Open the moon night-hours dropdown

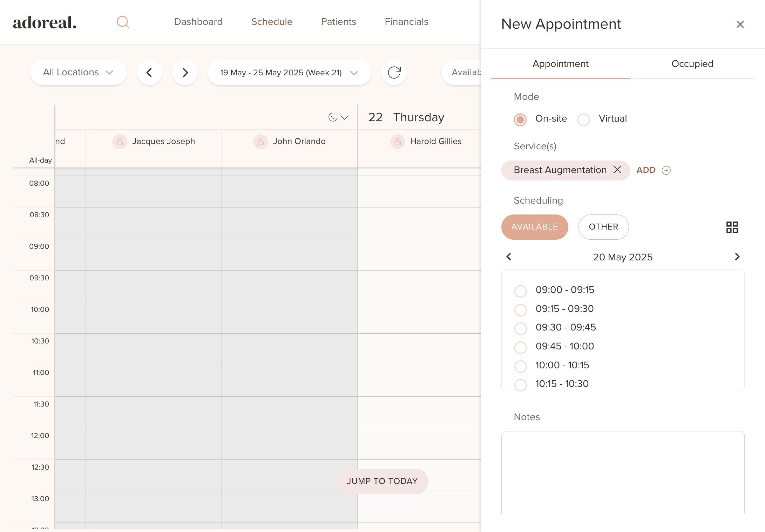pos(338,117)
